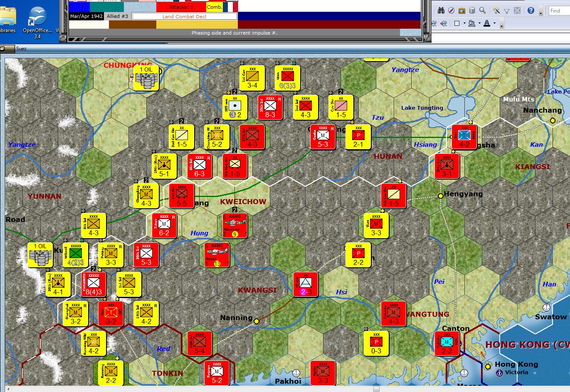Click the blue color block in the game panel
This screenshot has width=570, height=392.
click(x=79, y=7)
